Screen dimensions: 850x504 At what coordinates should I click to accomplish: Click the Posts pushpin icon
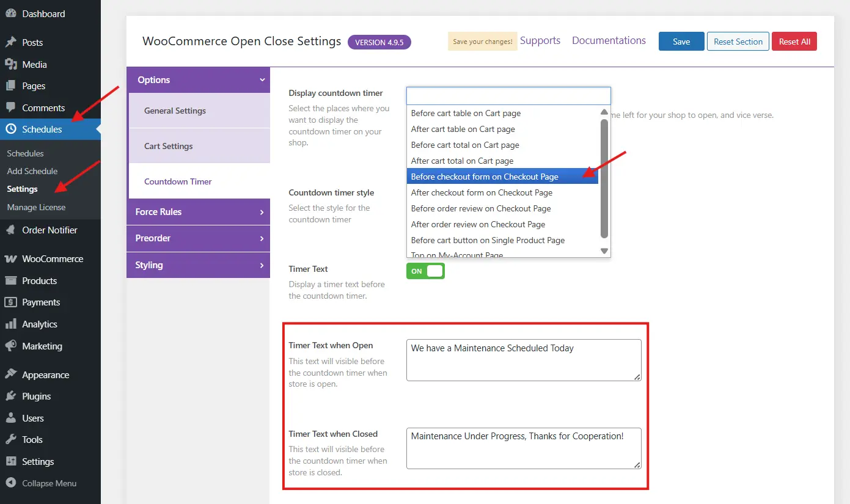click(10, 42)
